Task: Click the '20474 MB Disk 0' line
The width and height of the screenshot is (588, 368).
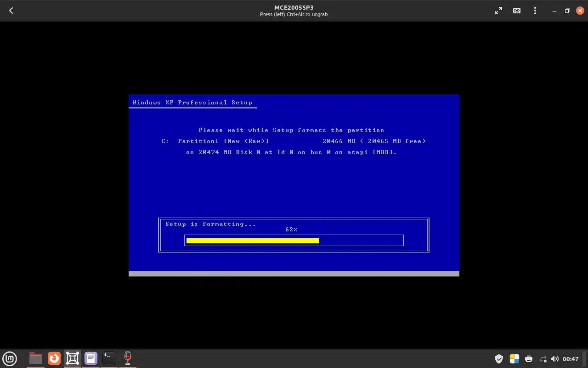Action: (x=291, y=152)
